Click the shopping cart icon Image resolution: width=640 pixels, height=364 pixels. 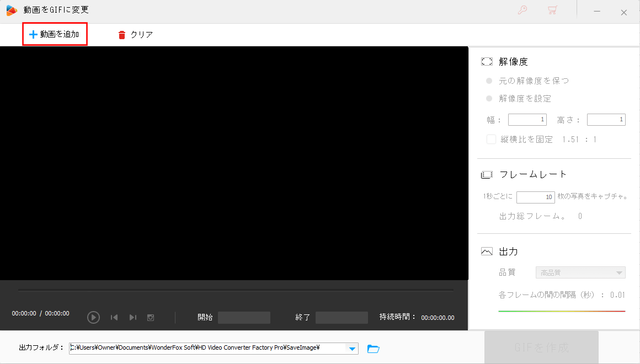pyautogui.click(x=552, y=10)
